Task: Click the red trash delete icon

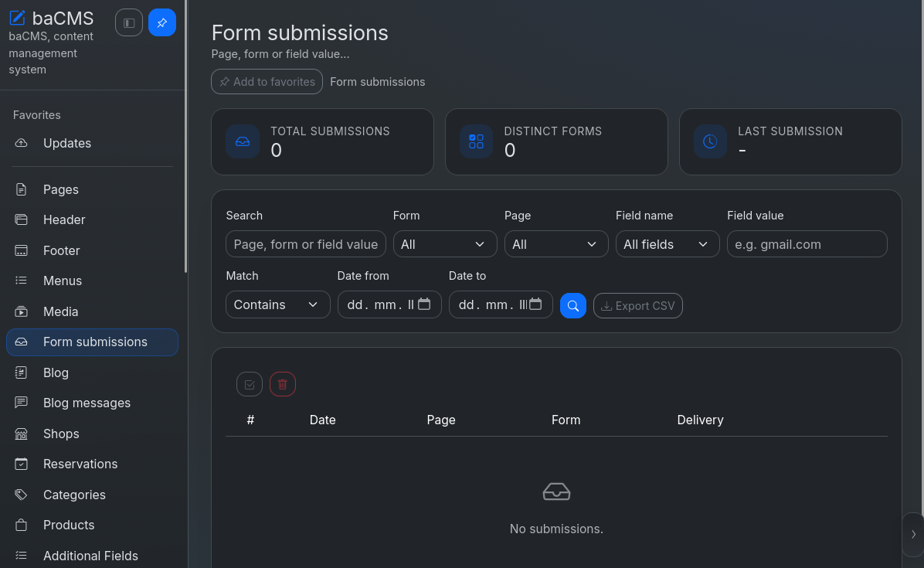Action: (x=282, y=385)
